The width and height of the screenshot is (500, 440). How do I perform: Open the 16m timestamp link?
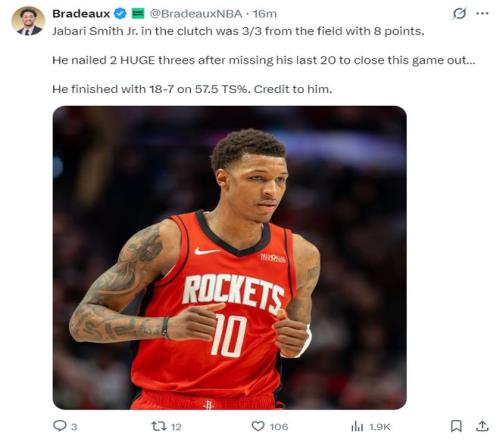[265, 14]
